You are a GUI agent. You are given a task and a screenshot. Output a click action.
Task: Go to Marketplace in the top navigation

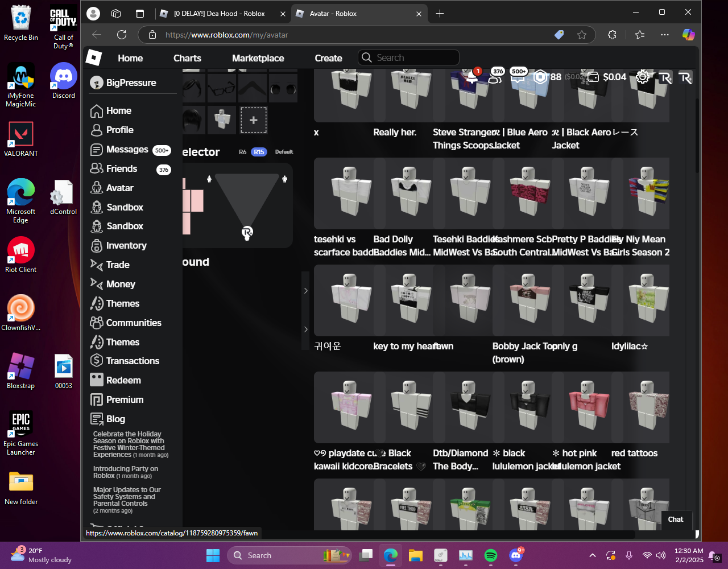258,58
